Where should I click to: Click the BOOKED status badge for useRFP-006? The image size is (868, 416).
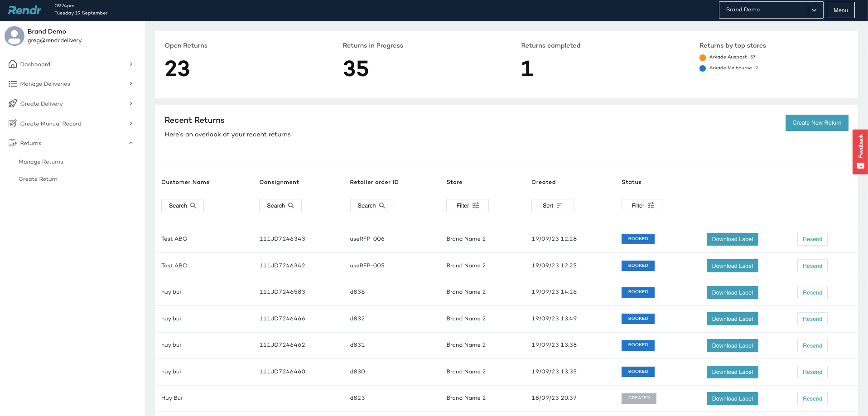coord(638,239)
